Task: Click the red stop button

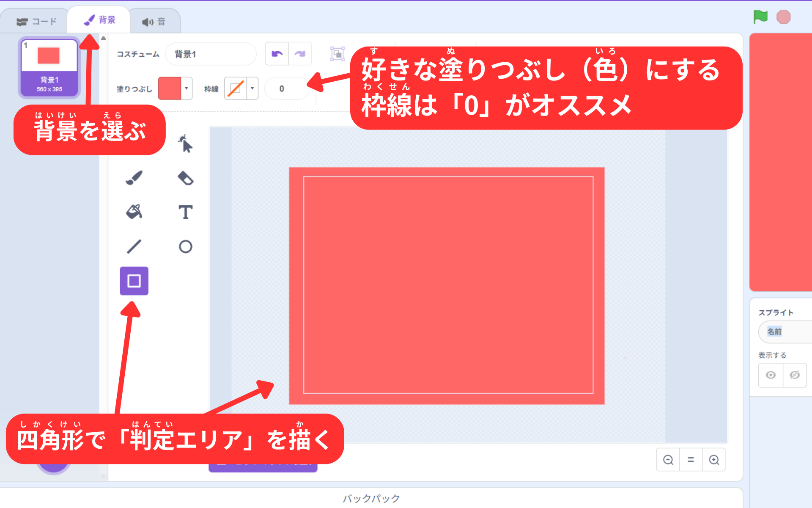Action: pos(783,17)
